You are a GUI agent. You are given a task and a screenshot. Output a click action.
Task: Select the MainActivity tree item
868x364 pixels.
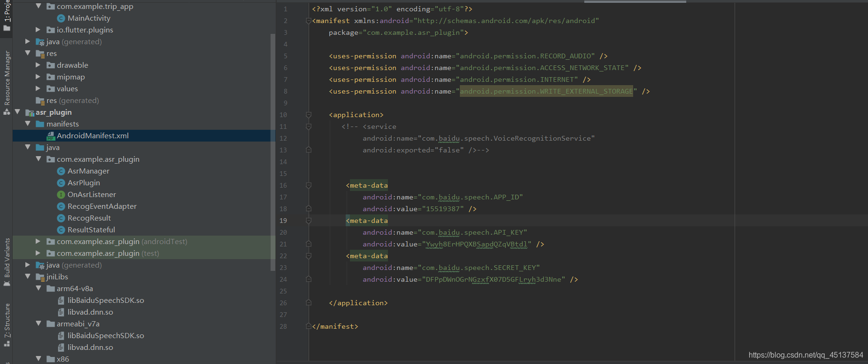pyautogui.click(x=89, y=18)
